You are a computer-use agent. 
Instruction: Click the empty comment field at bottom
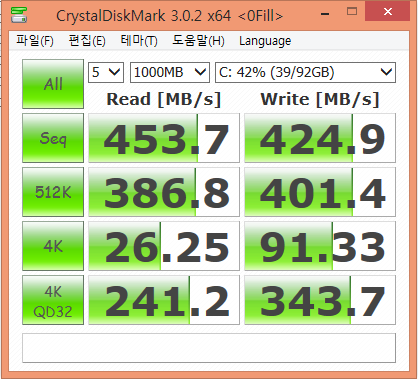click(x=209, y=348)
